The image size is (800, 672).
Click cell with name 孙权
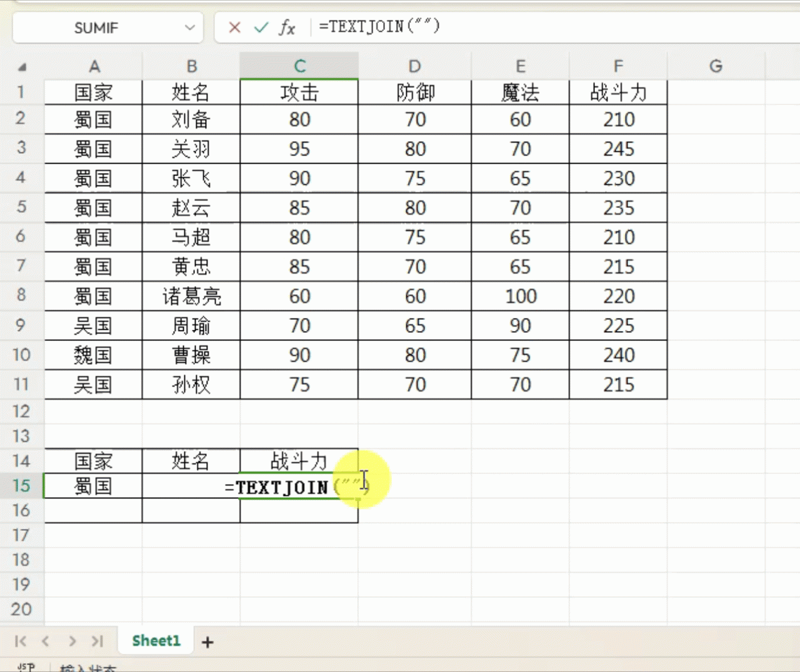pyautogui.click(x=191, y=384)
